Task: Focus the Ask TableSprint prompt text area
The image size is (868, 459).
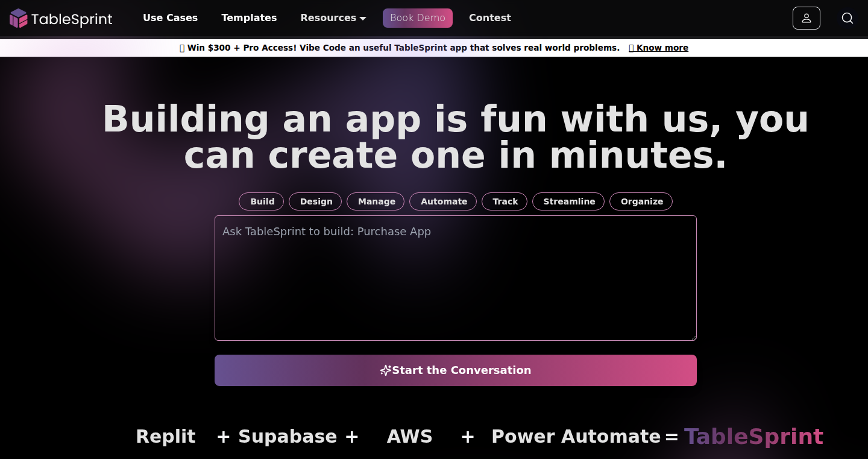Action: (456, 278)
